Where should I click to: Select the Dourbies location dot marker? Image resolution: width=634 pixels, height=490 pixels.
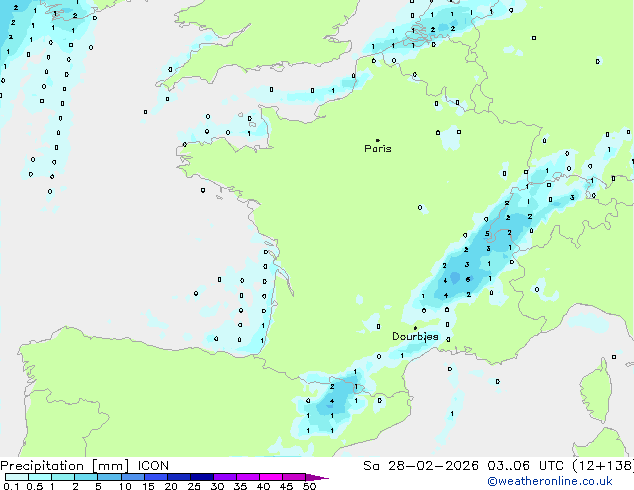(415, 328)
